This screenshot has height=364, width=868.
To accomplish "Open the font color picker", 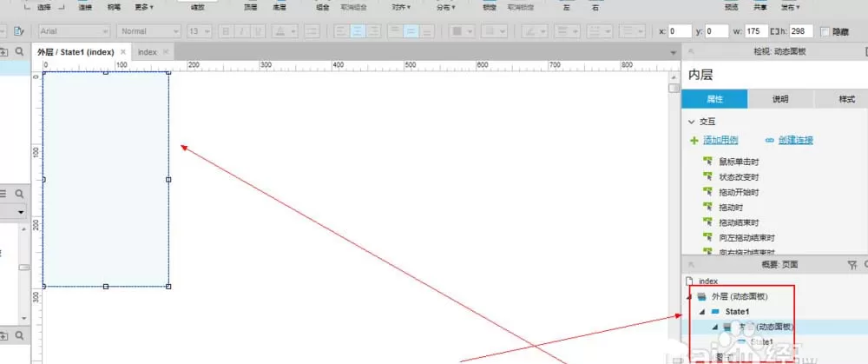I will point(286,31).
